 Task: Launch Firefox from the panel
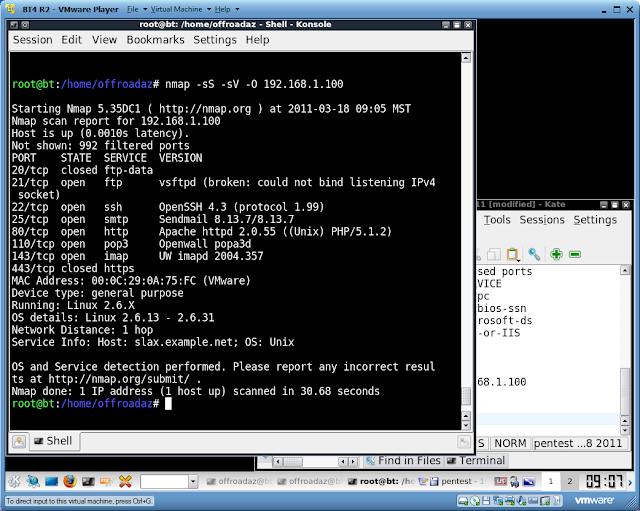(x=70, y=482)
